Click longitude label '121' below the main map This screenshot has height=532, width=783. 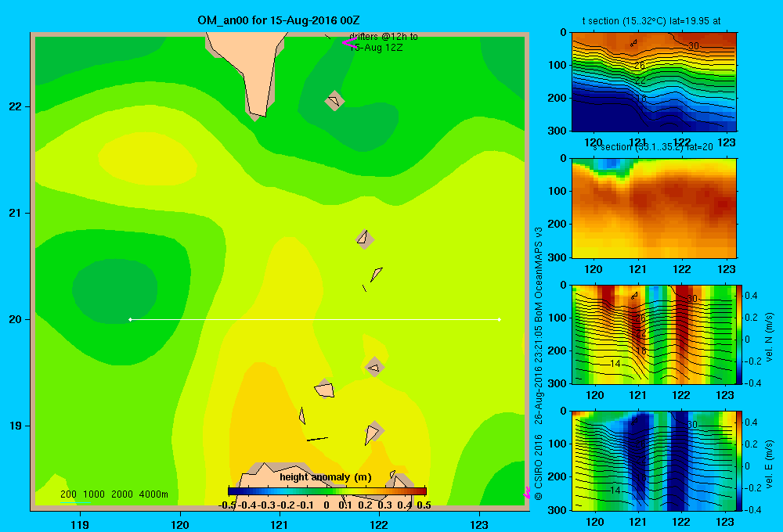point(280,524)
